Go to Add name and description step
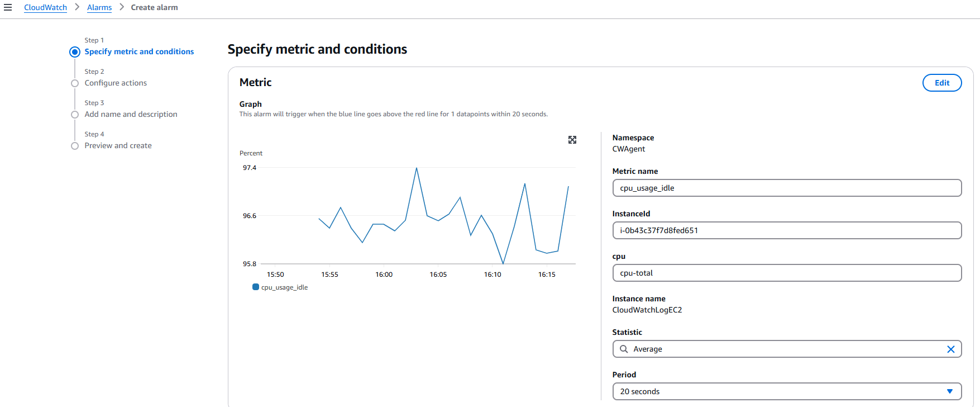 [x=131, y=115]
